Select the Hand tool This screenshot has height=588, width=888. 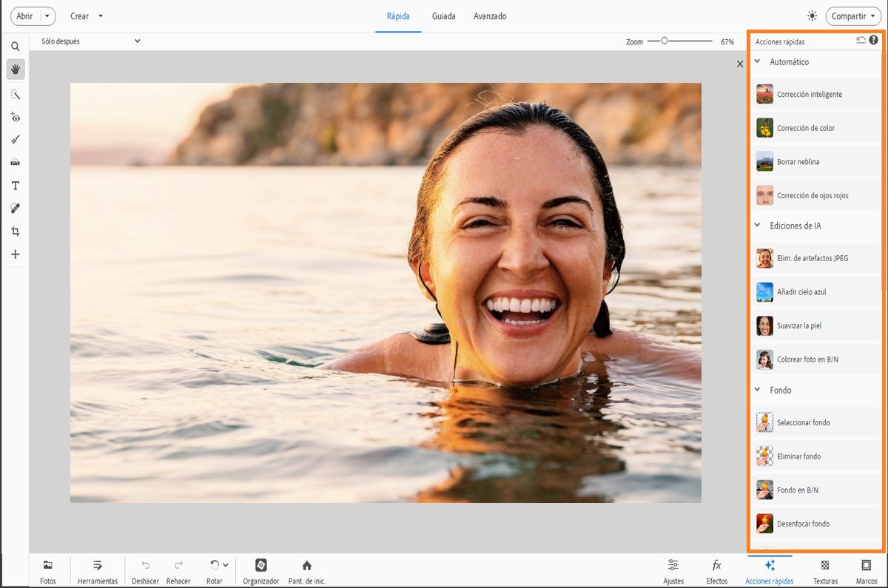point(15,70)
